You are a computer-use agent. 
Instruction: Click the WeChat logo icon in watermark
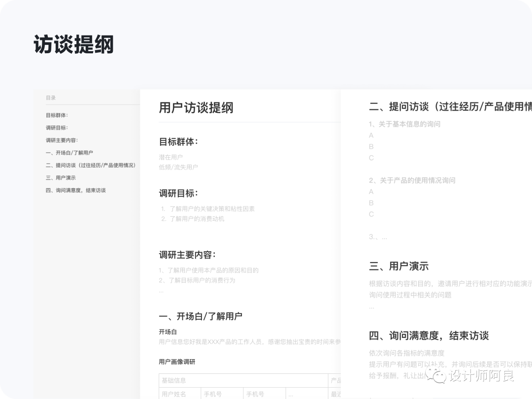pyautogui.click(x=436, y=376)
